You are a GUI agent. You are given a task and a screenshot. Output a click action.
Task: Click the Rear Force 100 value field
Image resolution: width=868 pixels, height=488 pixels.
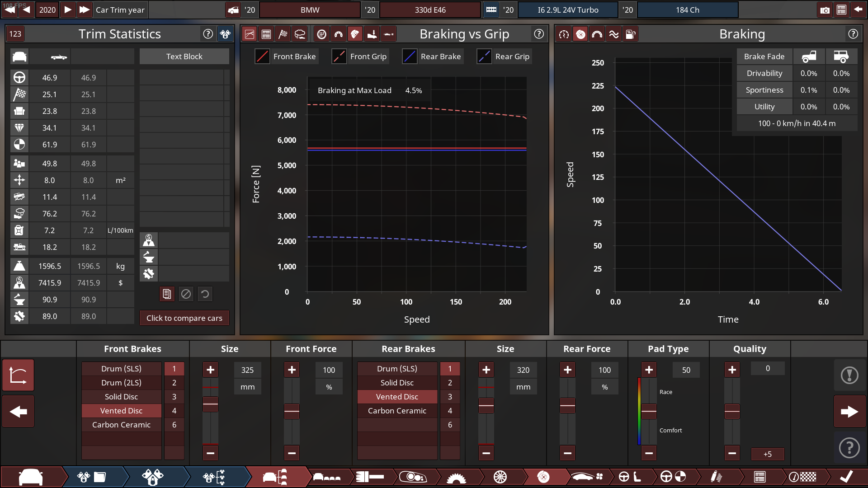coord(604,370)
